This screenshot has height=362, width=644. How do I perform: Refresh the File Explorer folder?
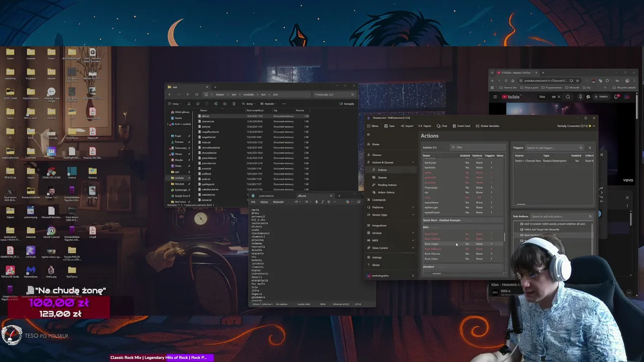tap(197, 95)
